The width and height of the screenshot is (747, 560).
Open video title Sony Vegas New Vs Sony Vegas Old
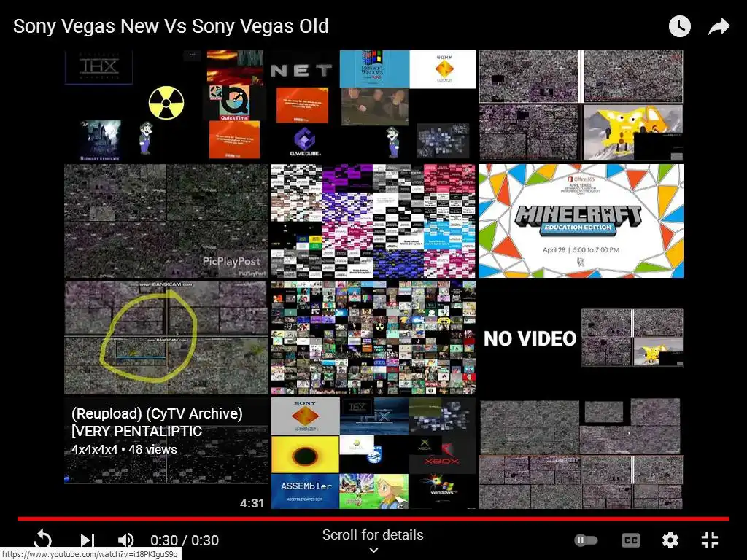pos(171,26)
